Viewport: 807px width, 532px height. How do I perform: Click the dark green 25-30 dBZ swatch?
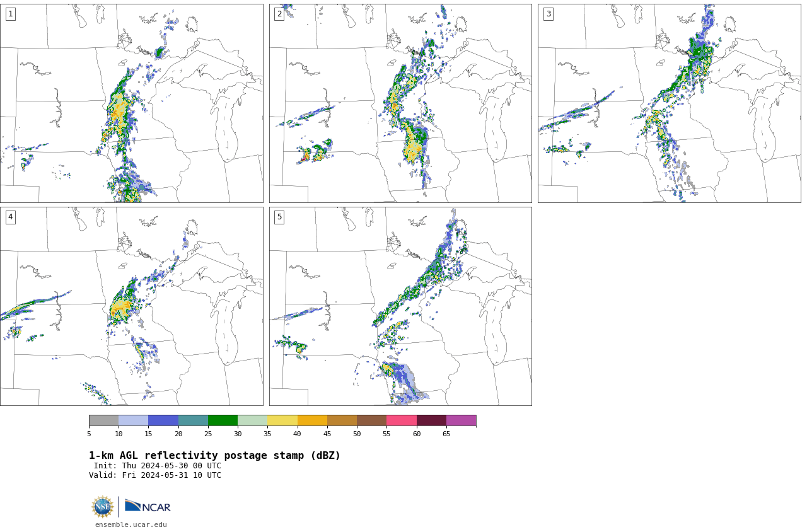(223, 420)
